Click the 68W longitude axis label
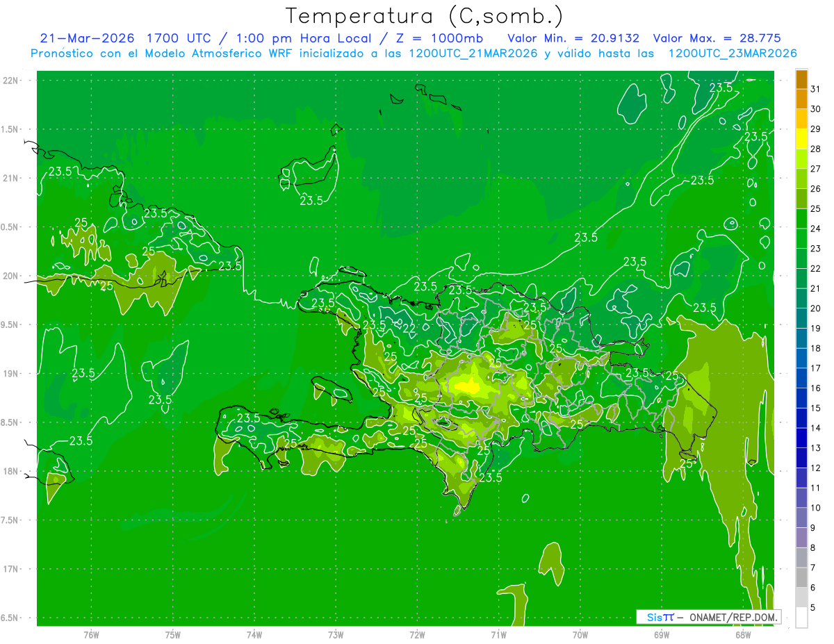This screenshot has height=644, width=834. point(743,634)
